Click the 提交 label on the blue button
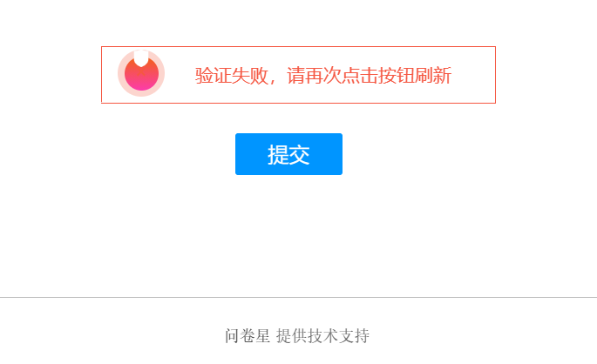 [x=288, y=154]
